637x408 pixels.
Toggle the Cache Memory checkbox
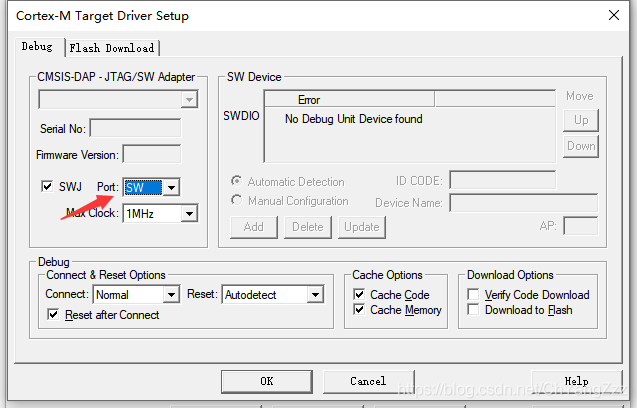point(359,310)
